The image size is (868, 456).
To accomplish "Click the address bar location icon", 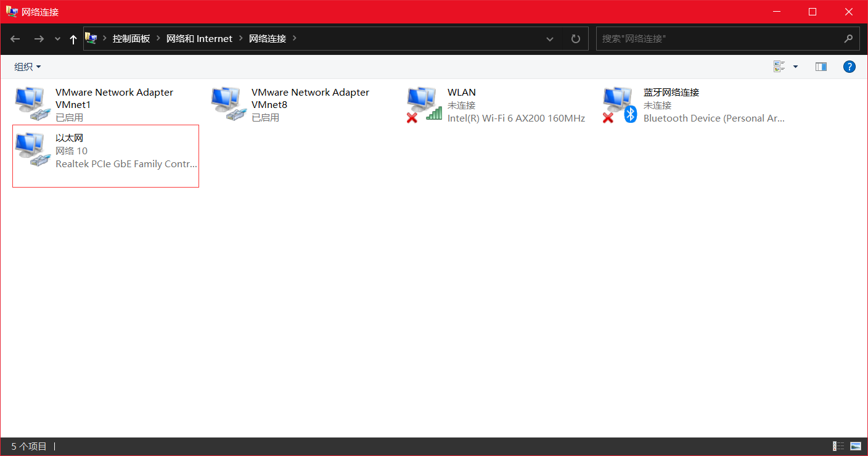I will (x=91, y=38).
